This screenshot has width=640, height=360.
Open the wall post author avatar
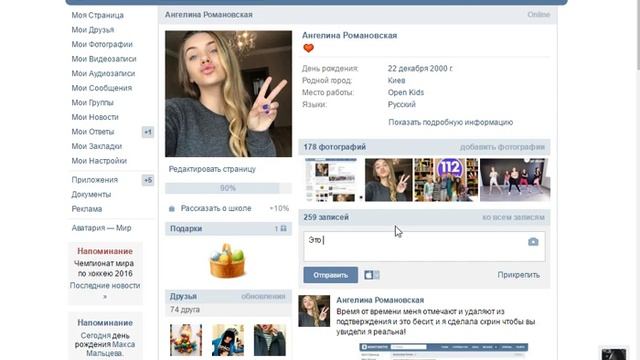(314, 311)
